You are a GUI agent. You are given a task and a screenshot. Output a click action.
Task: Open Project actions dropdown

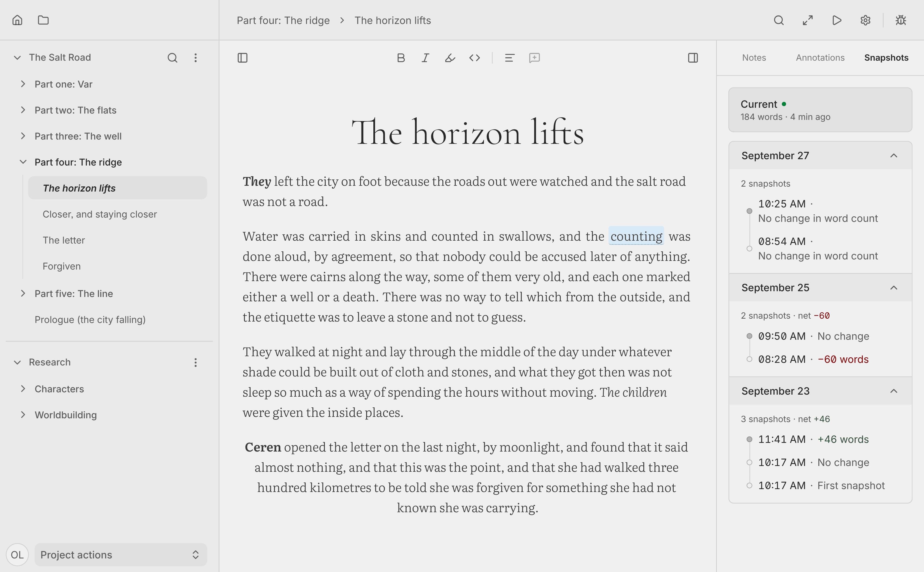(121, 555)
